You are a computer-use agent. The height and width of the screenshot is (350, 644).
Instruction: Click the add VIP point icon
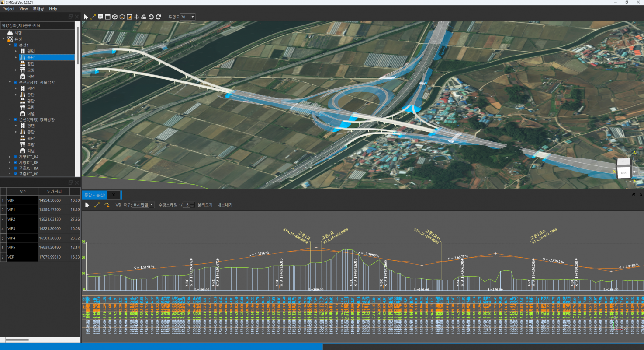point(107,205)
